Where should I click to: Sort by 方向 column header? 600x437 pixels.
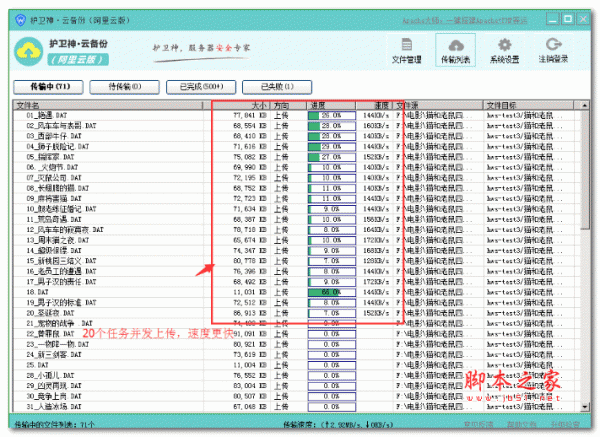point(288,105)
